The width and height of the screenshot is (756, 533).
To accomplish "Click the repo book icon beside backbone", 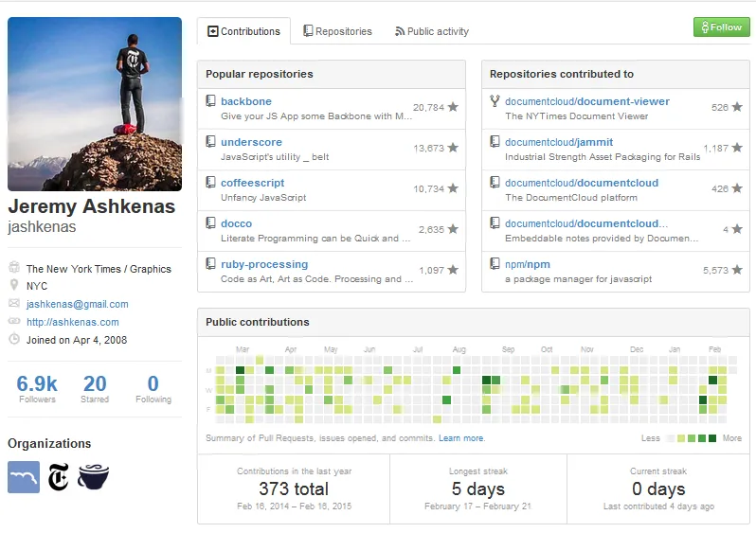I will point(210,100).
